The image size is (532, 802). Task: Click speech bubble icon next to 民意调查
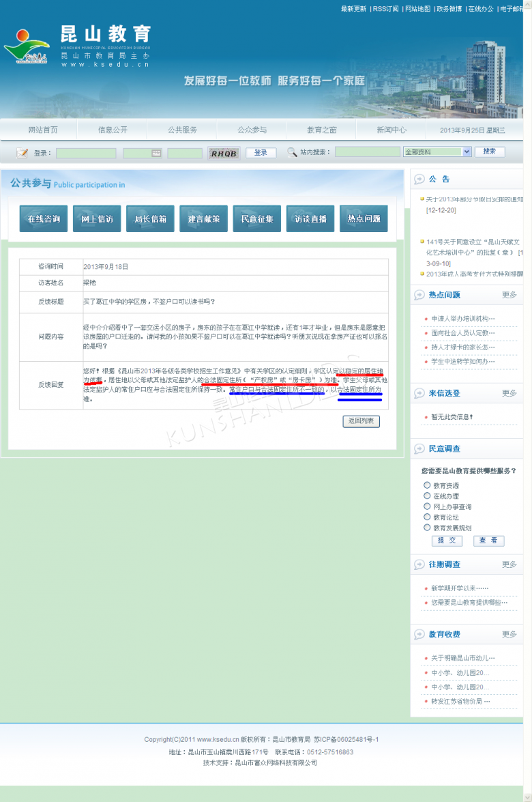(419, 448)
